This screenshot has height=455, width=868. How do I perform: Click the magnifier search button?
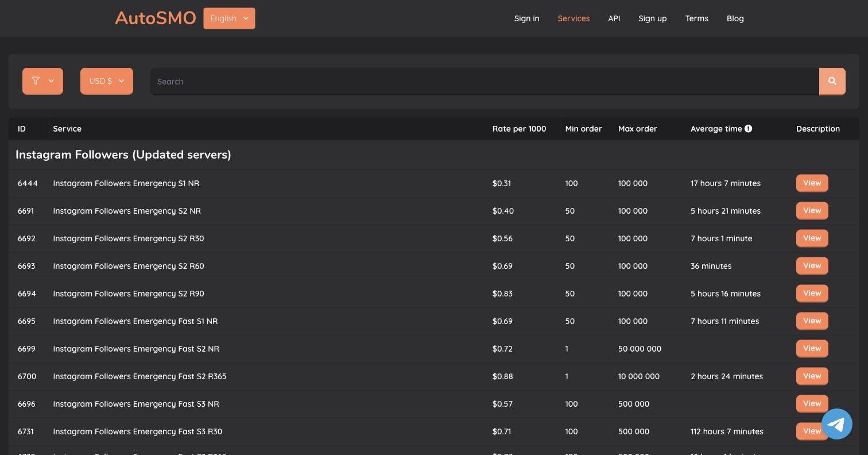(832, 82)
